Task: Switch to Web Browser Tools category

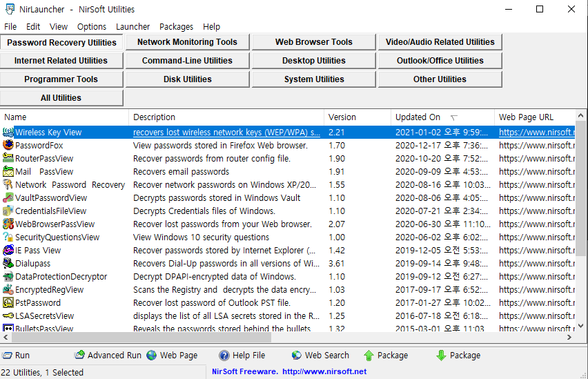Action: click(x=314, y=42)
